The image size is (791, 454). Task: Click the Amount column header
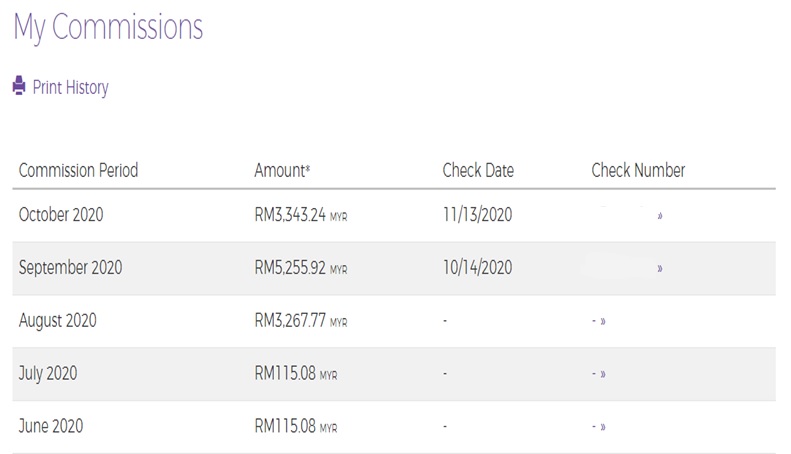(282, 170)
